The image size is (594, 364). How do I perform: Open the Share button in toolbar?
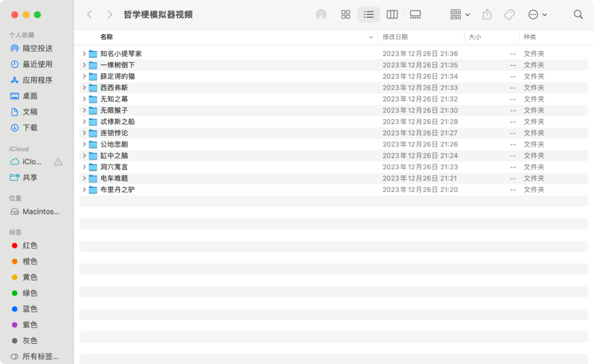(487, 15)
